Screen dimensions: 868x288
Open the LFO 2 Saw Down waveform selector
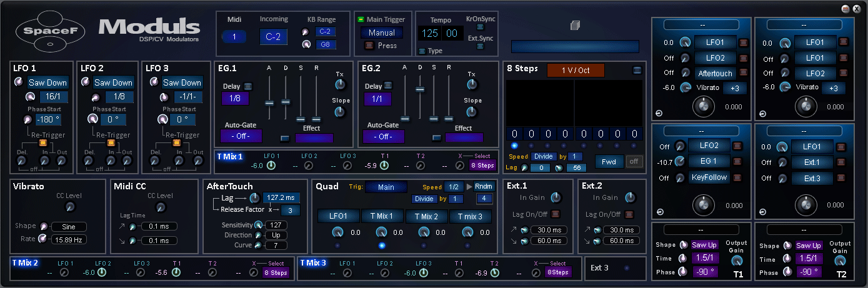(x=114, y=82)
